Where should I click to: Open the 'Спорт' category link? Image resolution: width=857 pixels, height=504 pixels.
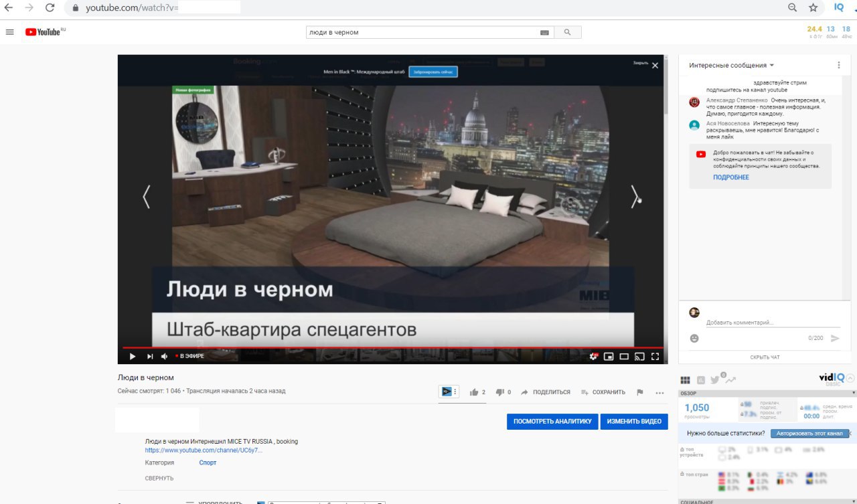point(208,463)
